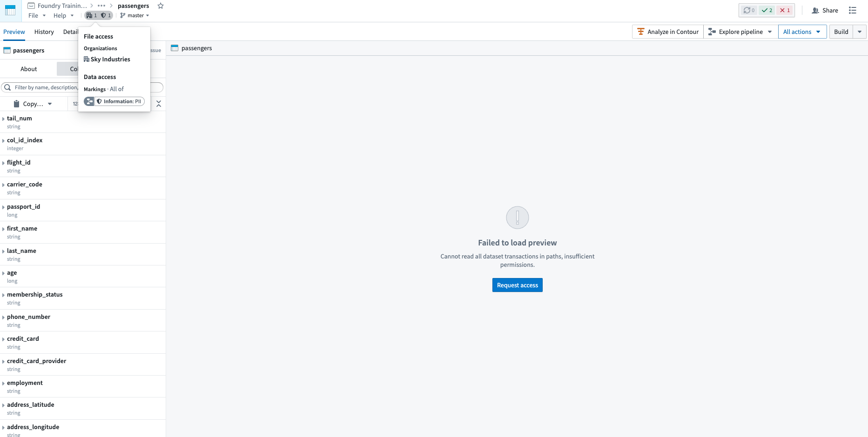The image size is (868, 437).
Task: Show the 1 failing health check
Action: 785,10
